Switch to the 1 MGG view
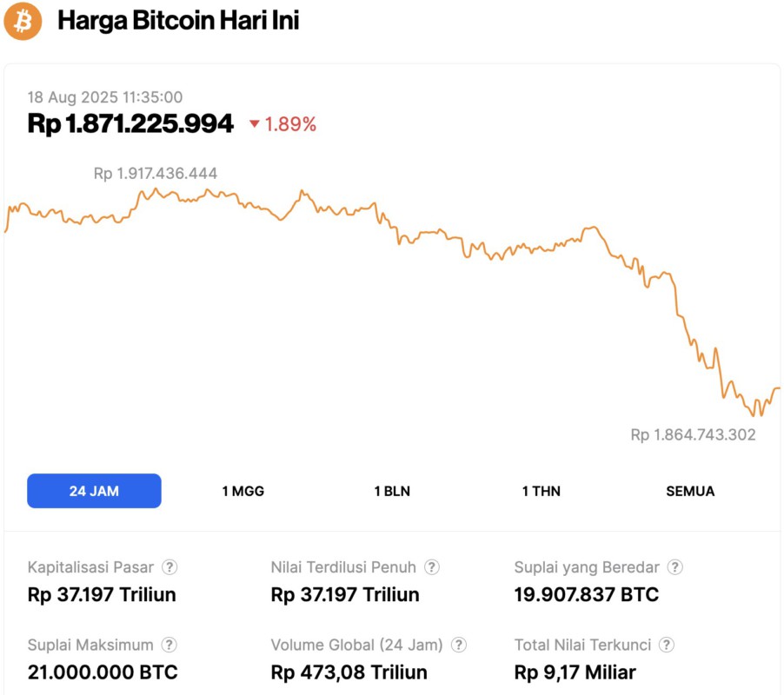The width and height of the screenshot is (784, 695). point(243,491)
